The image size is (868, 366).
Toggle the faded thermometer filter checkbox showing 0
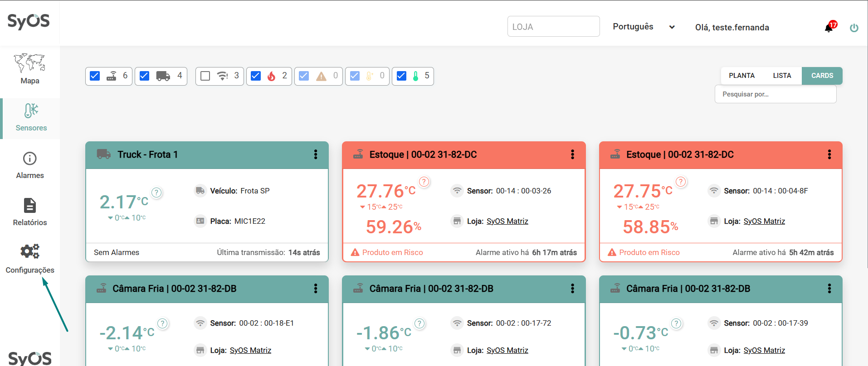(x=355, y=76)
